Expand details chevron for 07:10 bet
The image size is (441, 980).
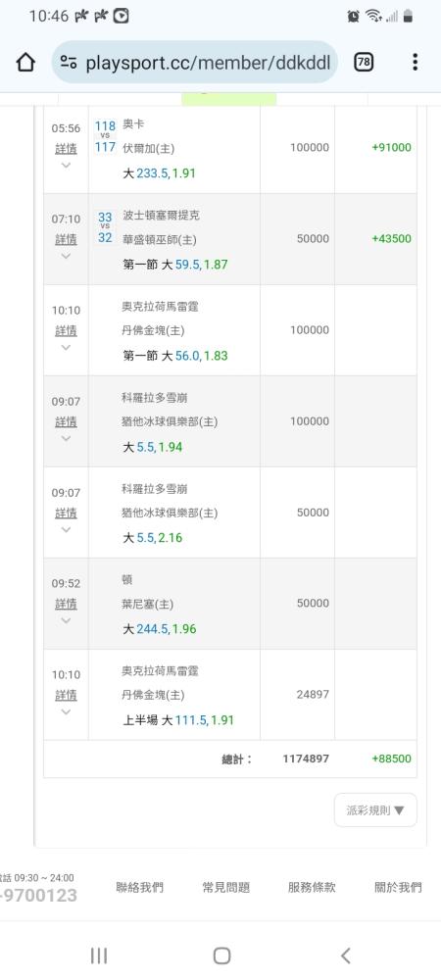(x=67, y=256)
